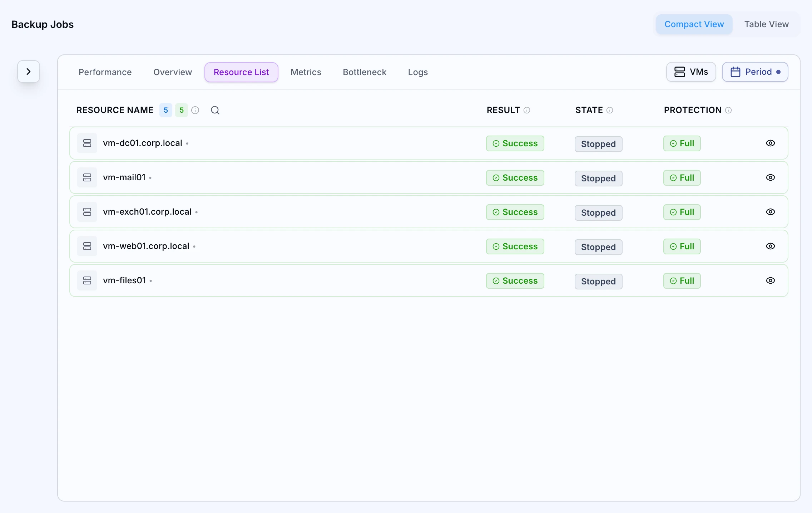The width and height of the screenshot is (812, 513).
Task: Click the Success badge for vm-mail01
Action: coord(515,178)
